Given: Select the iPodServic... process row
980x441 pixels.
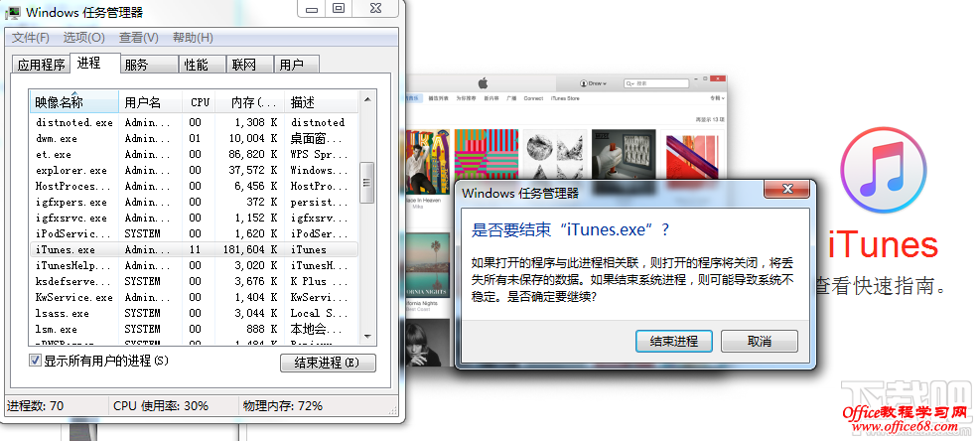Looking at the screenshot, I should point(194,234).
